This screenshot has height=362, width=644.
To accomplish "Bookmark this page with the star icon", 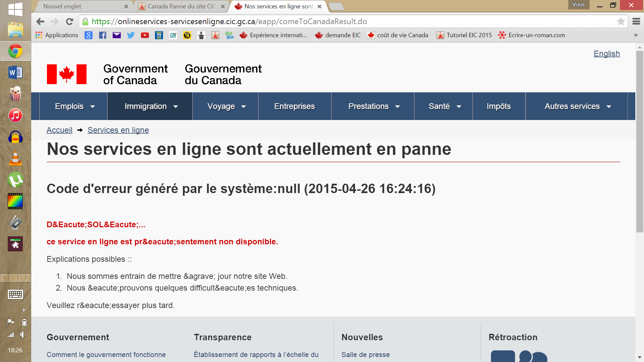I will coord(621,21).
